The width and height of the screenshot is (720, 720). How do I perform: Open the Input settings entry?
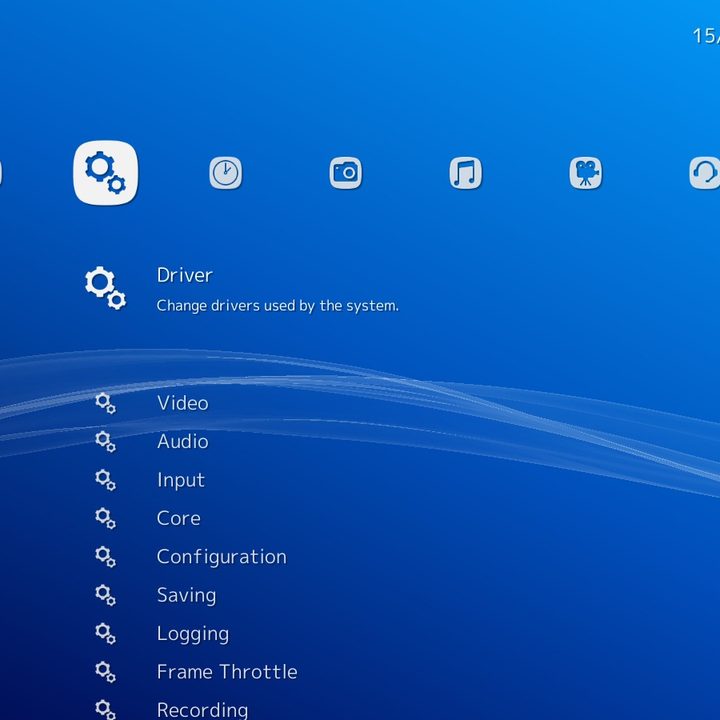point(181,481)
